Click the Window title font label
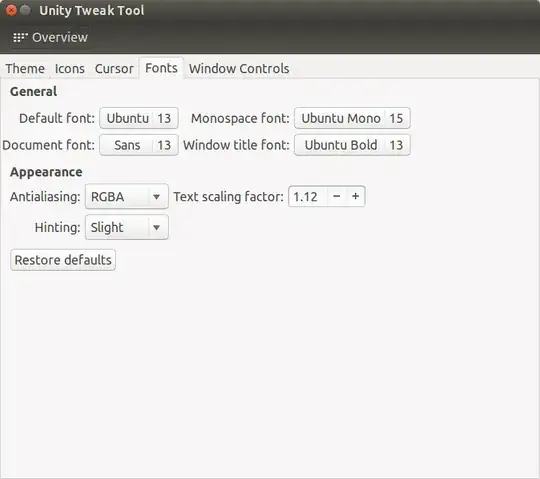The height and width of the screenshot is (479, 540). [x=236, y=145]
